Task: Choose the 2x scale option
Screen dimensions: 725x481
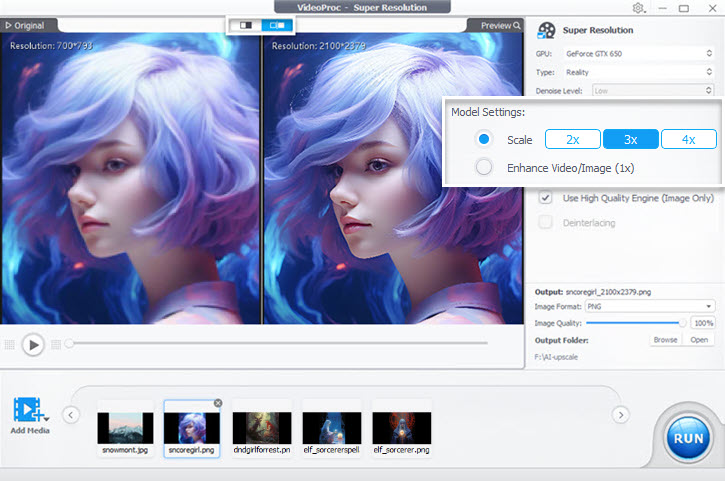Action: click(x=572, y=140)
